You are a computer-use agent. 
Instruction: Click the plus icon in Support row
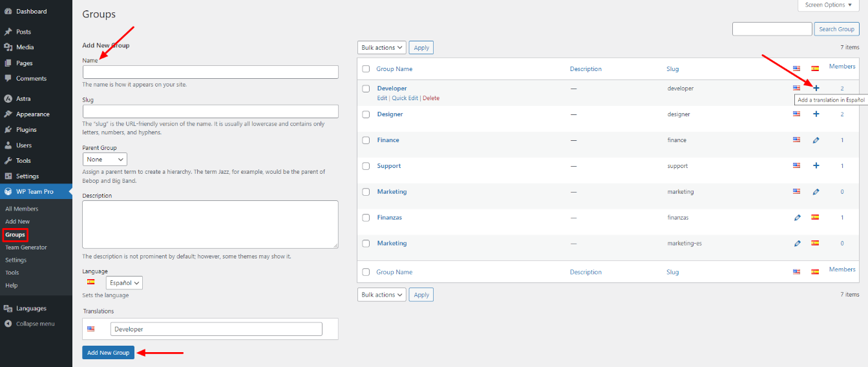pos(816,166)
